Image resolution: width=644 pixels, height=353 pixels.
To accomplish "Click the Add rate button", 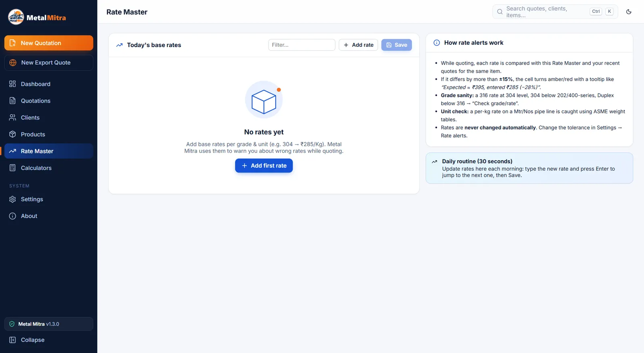I will pos(358,45).
